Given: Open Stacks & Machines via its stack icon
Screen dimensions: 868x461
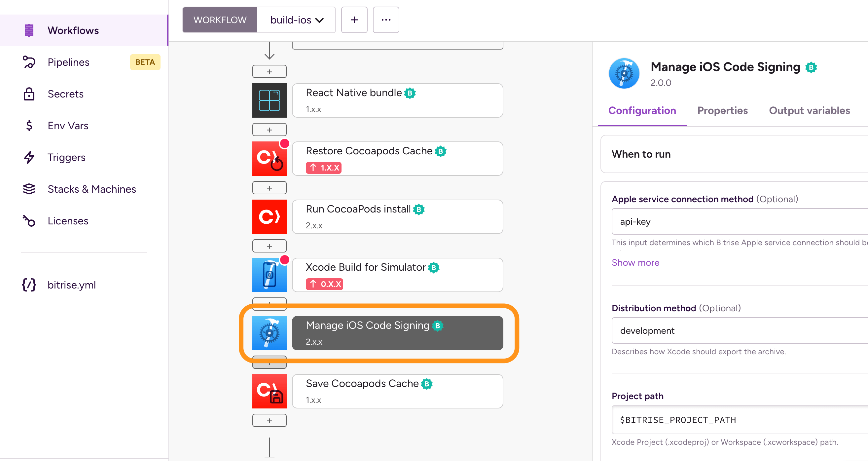Looking at the screenshot, I should pyautogui.click(x=29, y=189).
